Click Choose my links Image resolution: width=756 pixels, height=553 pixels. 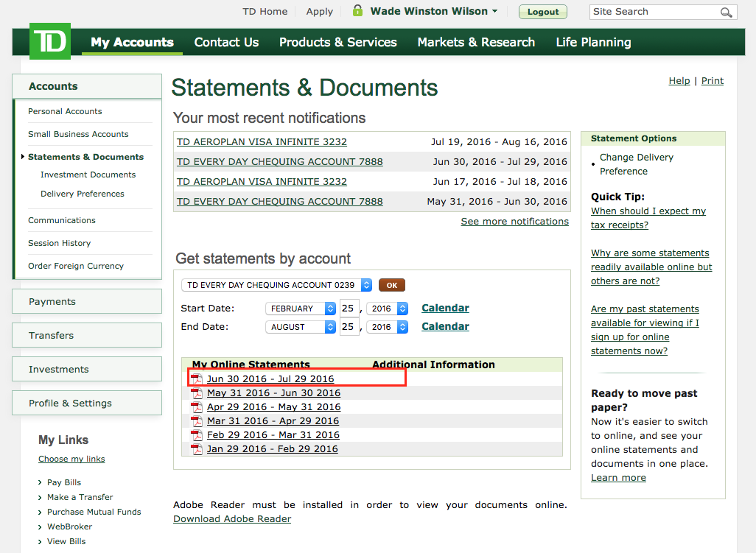coord(71,459)
